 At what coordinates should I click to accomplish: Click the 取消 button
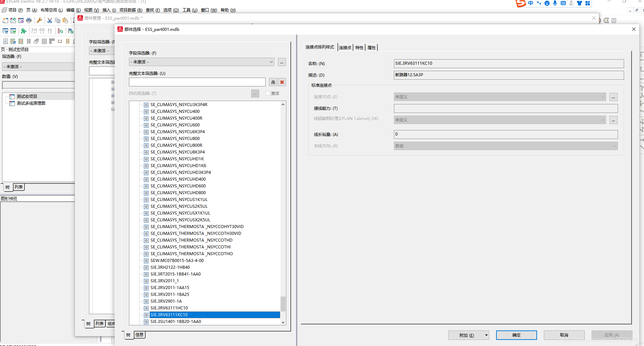564,335
